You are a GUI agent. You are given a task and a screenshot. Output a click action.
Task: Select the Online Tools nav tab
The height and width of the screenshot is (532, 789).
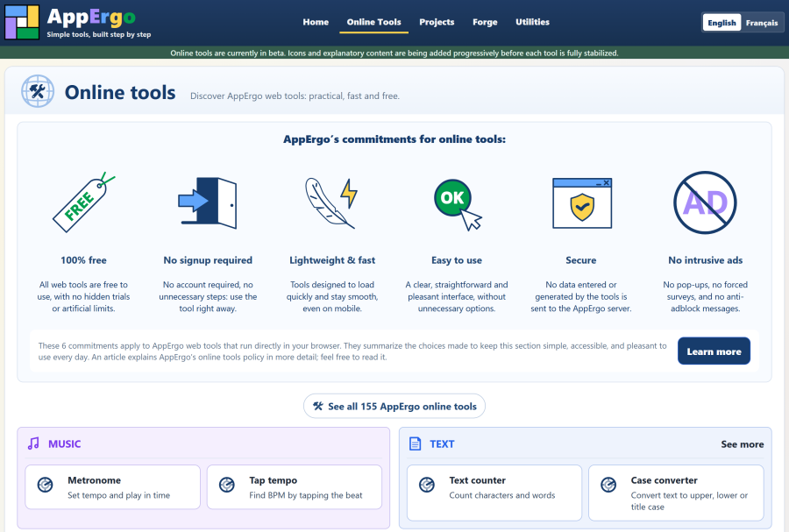(x=373, y=22)
